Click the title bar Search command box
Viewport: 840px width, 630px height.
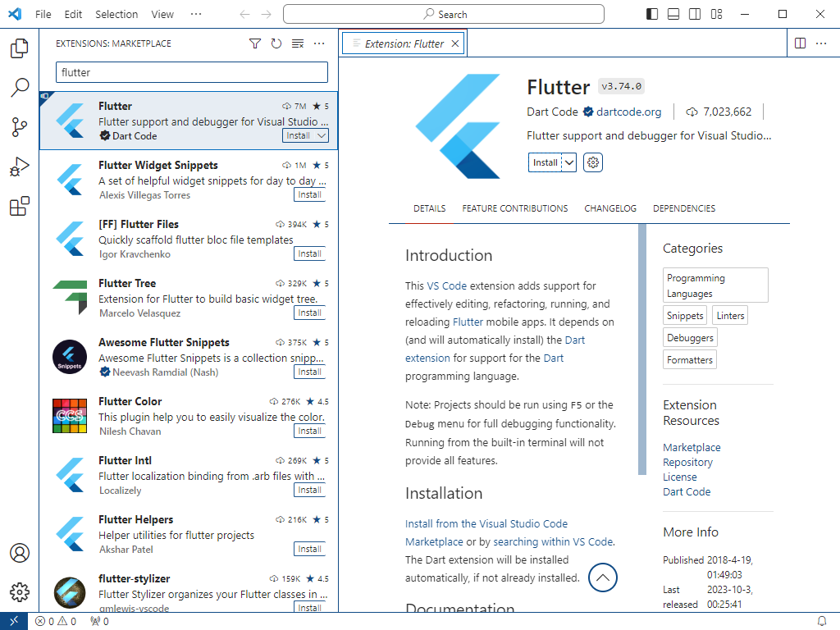pyautogui.click(x=444, y=15)
